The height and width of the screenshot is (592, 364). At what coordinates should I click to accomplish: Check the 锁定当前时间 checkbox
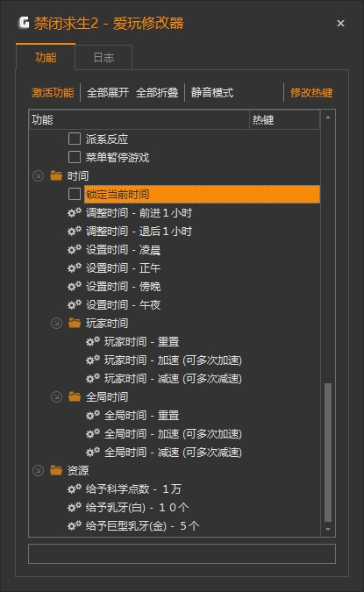[x=75, y=194]
